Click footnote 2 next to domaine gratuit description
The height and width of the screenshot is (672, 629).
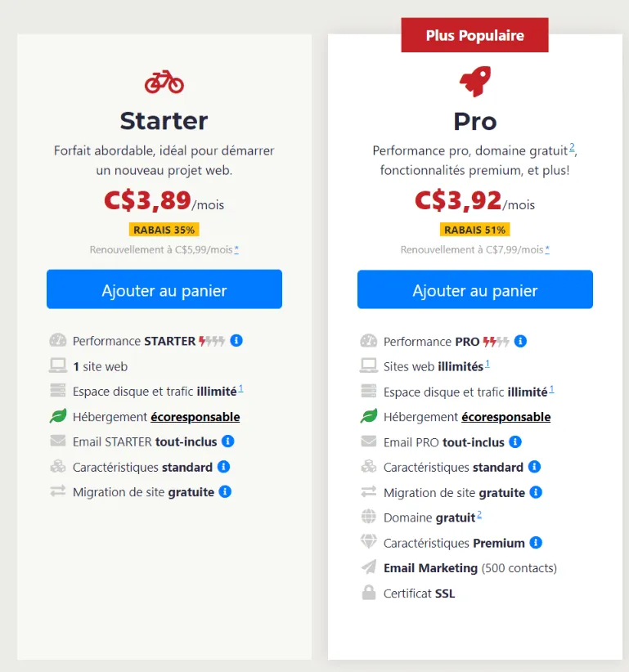click(572, 148)
